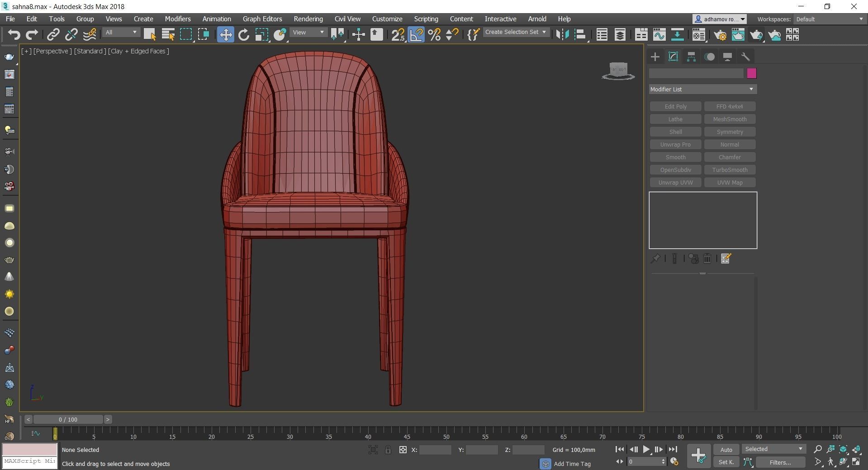Screen dimensions: 868x470
Task: Click the Set Key mode toggle
Action: tap(726, 462)
